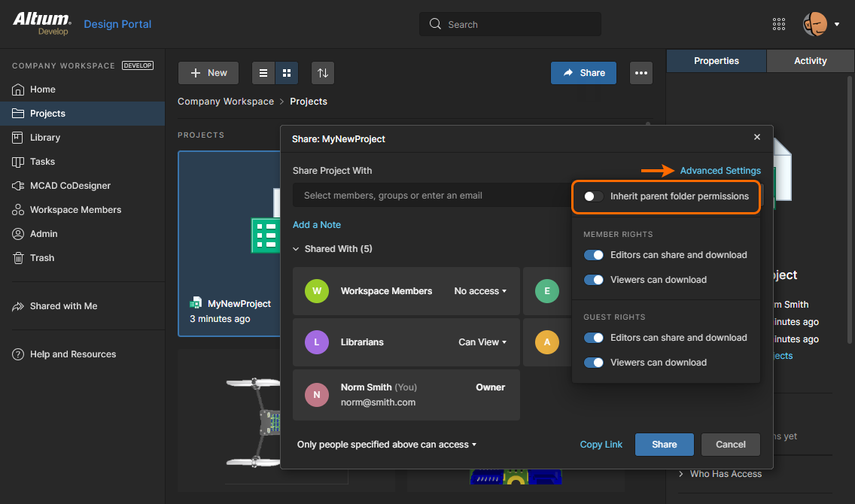Click the members or email input field

(432, 196)
